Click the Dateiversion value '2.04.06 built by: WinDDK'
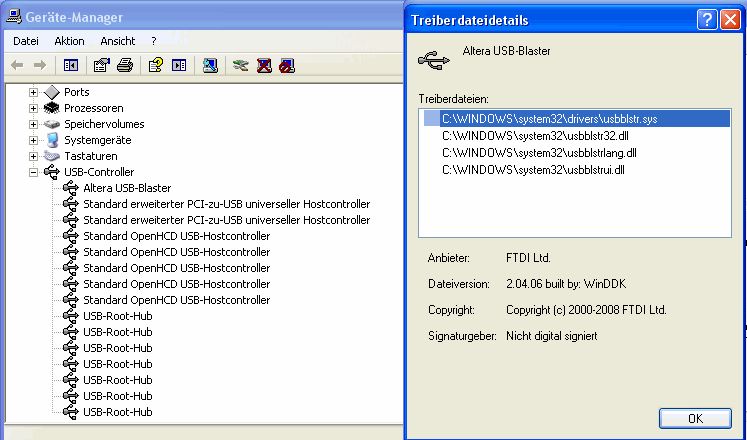This screenshot has width=747, height=440. tap(566, 284)
